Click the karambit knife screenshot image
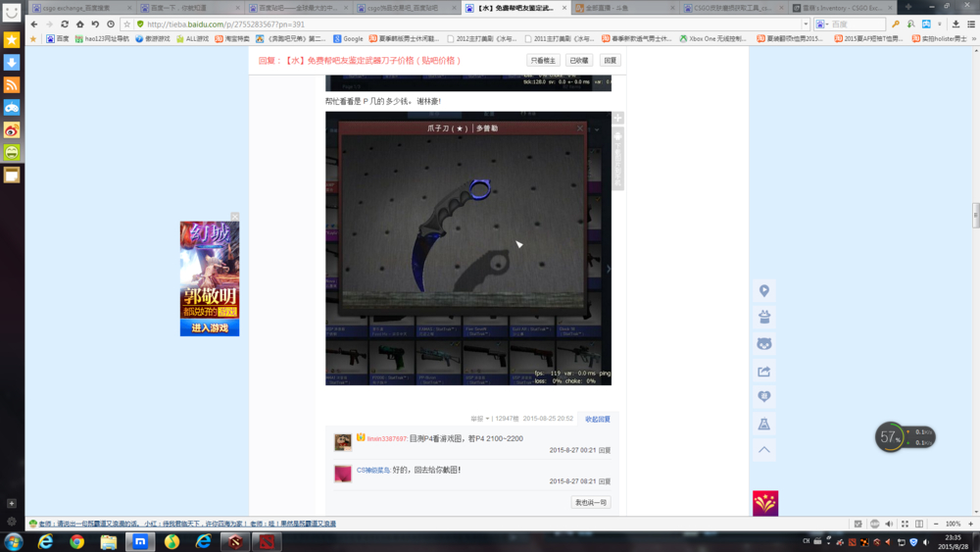This screenshot has width=980, height=552. (x=468, y=248)
